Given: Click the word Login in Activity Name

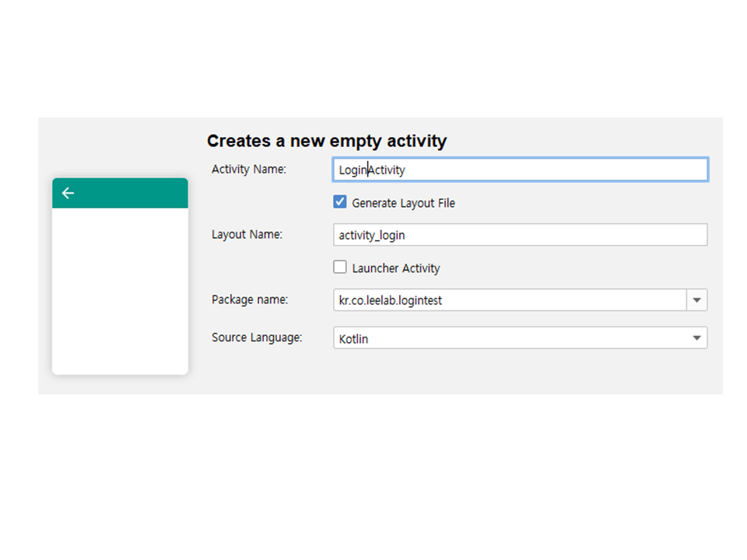Looking at the screenshot, I should tap(352, 170).
